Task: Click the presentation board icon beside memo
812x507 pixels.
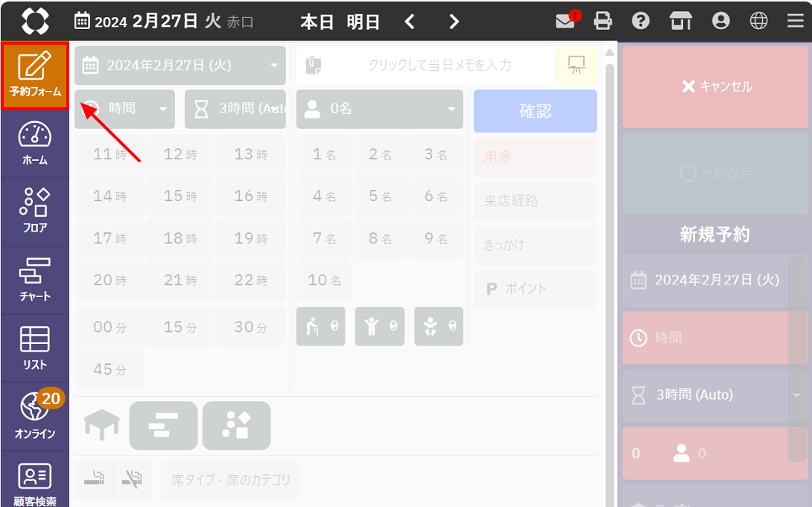Action: point(576,66)
